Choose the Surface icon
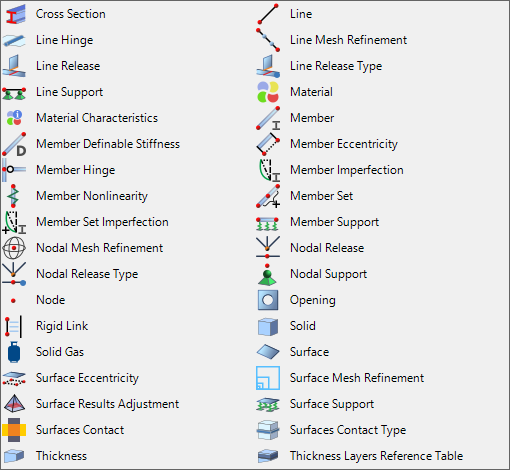The width and height of the screenshot is (510, 470). coord(268,352)
